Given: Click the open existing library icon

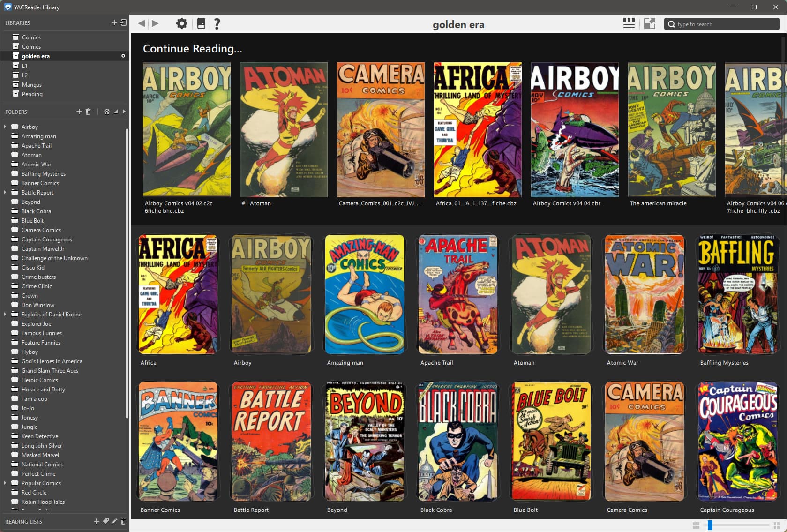Looking at the screenshot, I should pyautogui.click(x=123, y=22).
